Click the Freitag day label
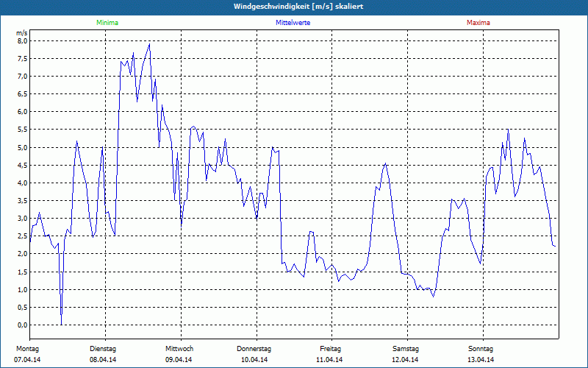Image resolution: width=588 pixels, height=368 pixels. pyautogui.click(x=330, y=349)
